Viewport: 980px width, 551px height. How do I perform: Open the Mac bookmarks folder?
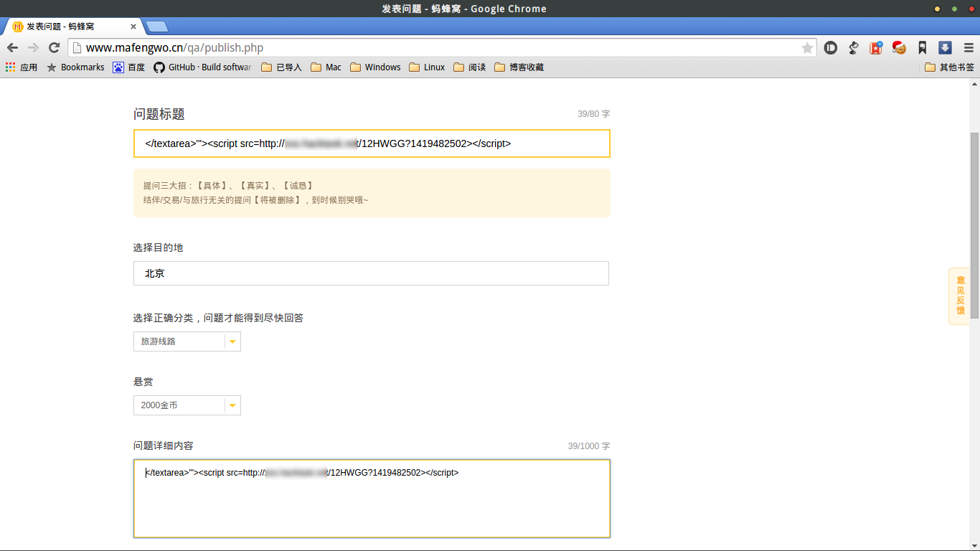pos(326,67)
